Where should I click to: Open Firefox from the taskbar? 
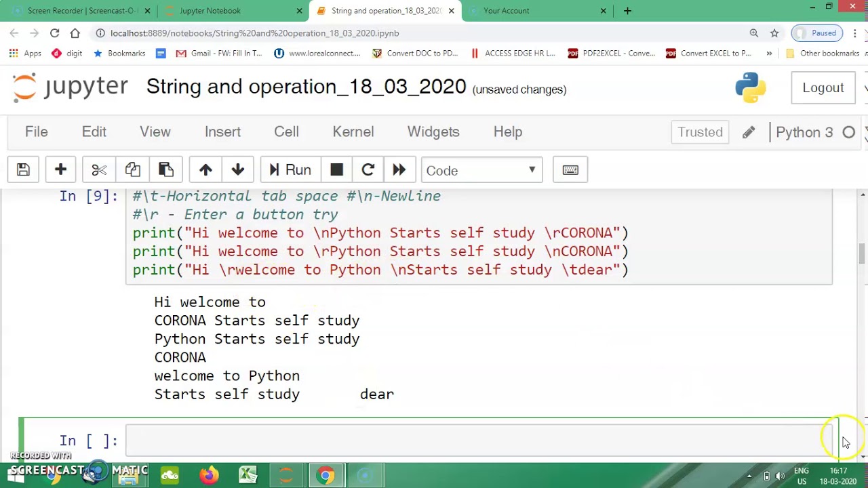click(209, 475)
